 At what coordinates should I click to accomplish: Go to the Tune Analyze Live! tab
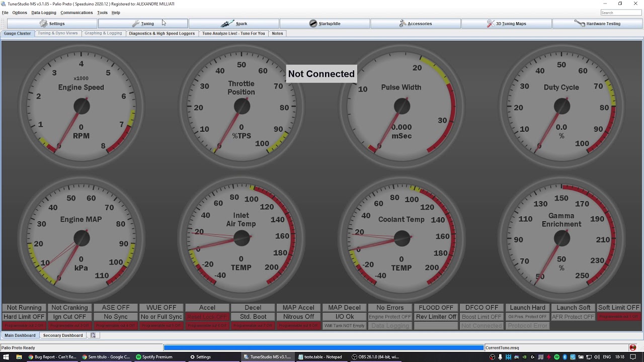(x=233, y=34)
